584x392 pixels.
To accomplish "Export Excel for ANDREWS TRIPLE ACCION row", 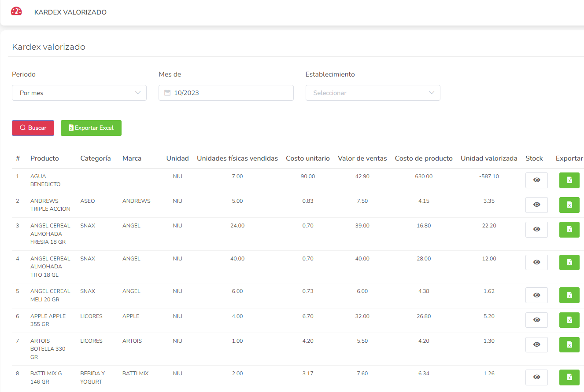I will [x=569, y=205].
